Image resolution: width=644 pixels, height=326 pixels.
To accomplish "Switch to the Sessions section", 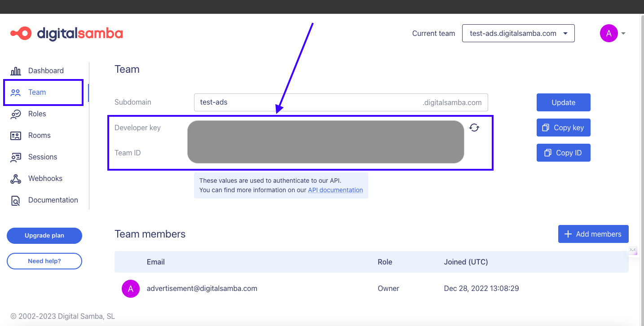I will click(43, 157).
